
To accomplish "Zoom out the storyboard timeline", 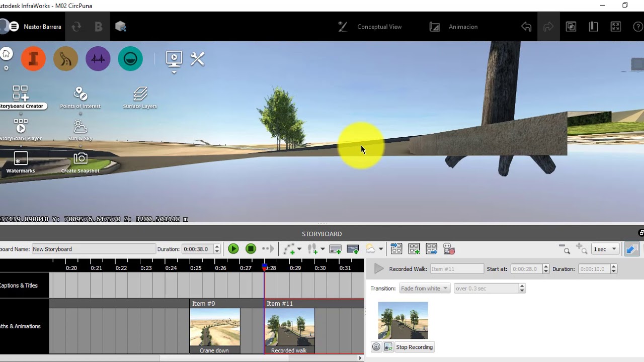I will [x=565, y=249].
